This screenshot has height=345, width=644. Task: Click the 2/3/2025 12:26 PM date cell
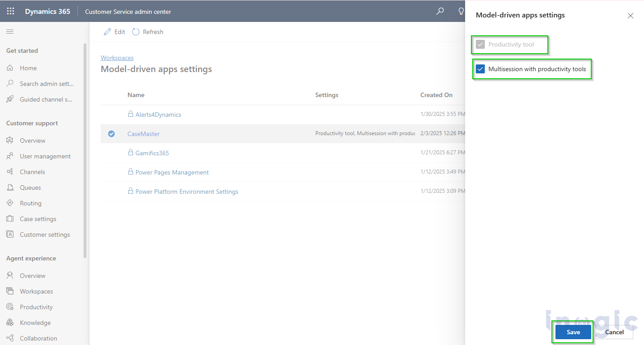point(443,133)
